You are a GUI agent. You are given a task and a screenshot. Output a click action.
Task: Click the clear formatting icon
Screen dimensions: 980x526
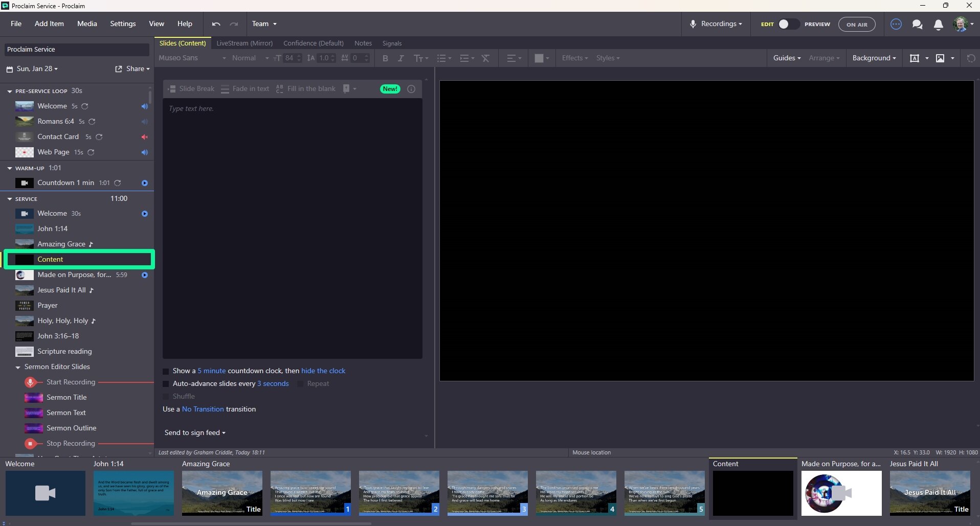[x=485, y=58]
